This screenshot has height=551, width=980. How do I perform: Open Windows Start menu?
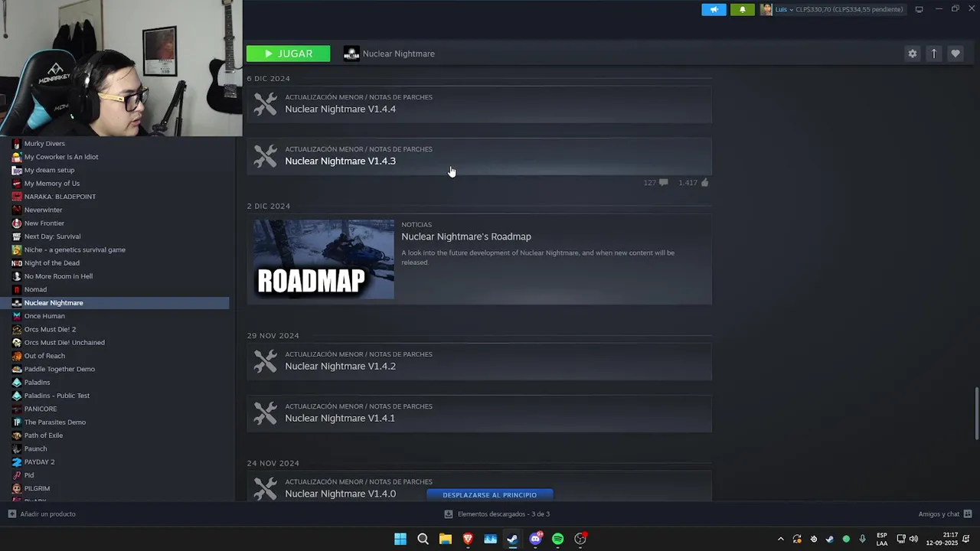coord(400,539)
